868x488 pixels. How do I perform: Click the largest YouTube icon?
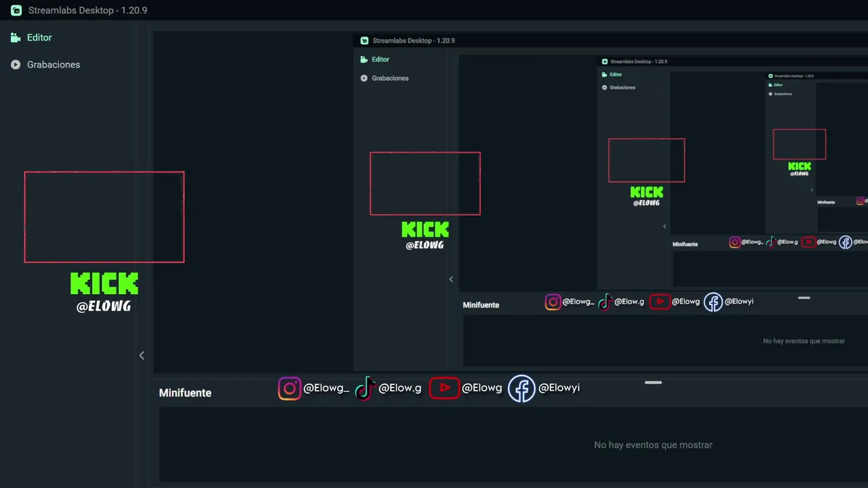(x=444, y=388)
